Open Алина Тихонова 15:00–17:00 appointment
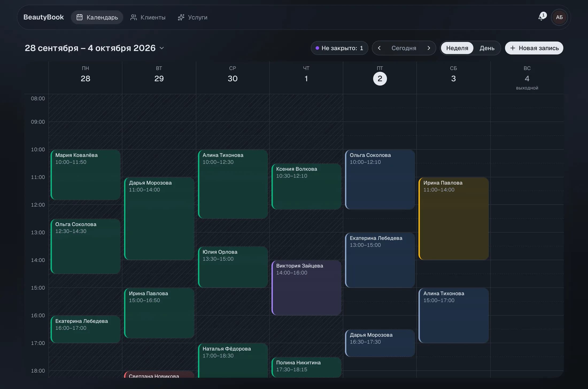Viewport: 588px width, 389px height. coord(454,316)
